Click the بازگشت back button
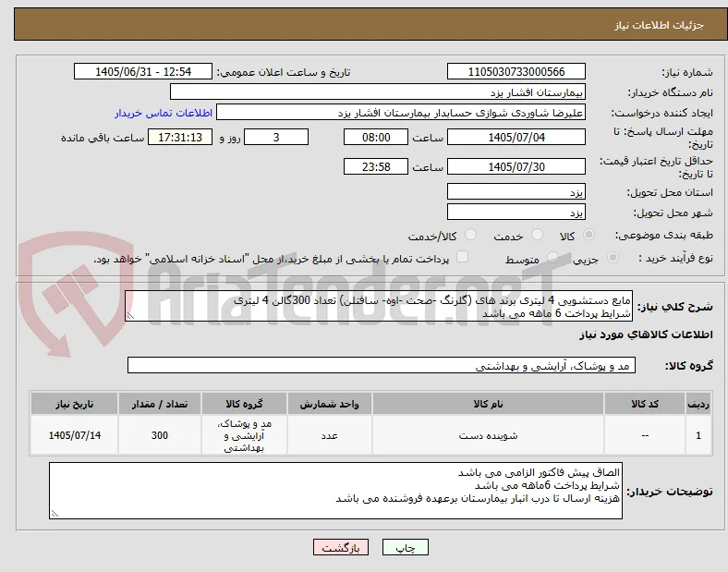The image size is (728, 572). [341, 547]
